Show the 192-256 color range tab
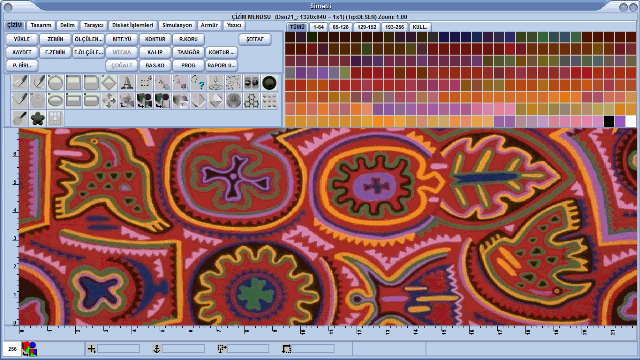 pyautogui.click(x=394, y=27)
